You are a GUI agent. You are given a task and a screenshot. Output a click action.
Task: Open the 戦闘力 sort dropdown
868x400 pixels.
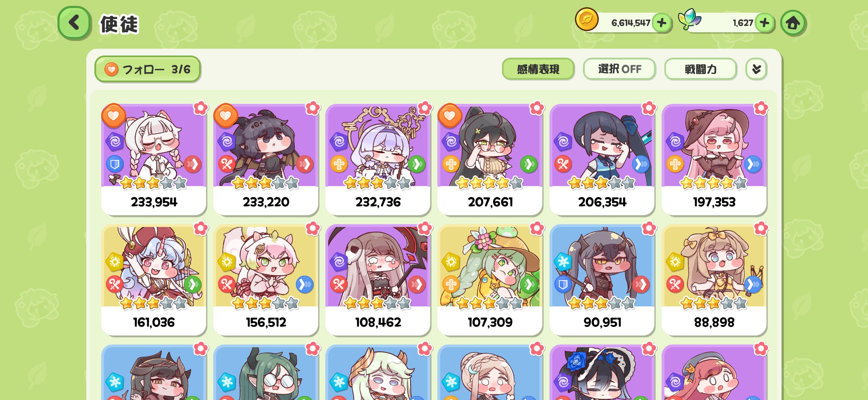(700, 69)
